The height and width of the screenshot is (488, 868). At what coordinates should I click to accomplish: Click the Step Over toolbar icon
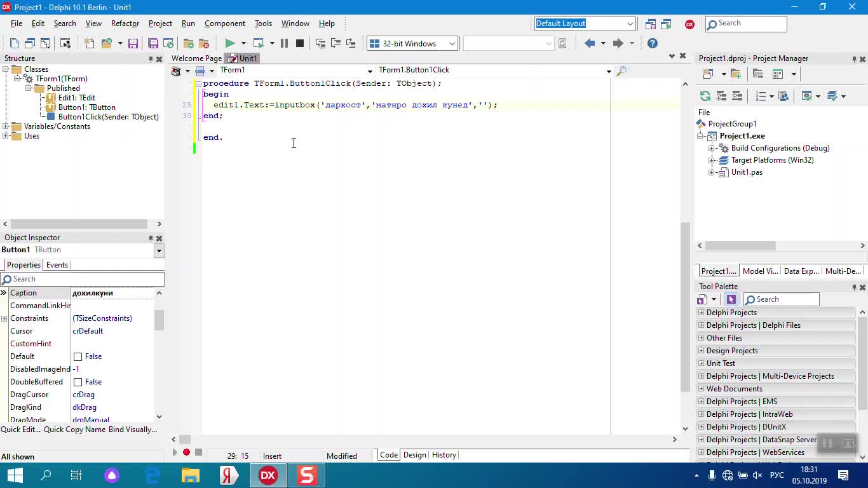click(336, 43)
